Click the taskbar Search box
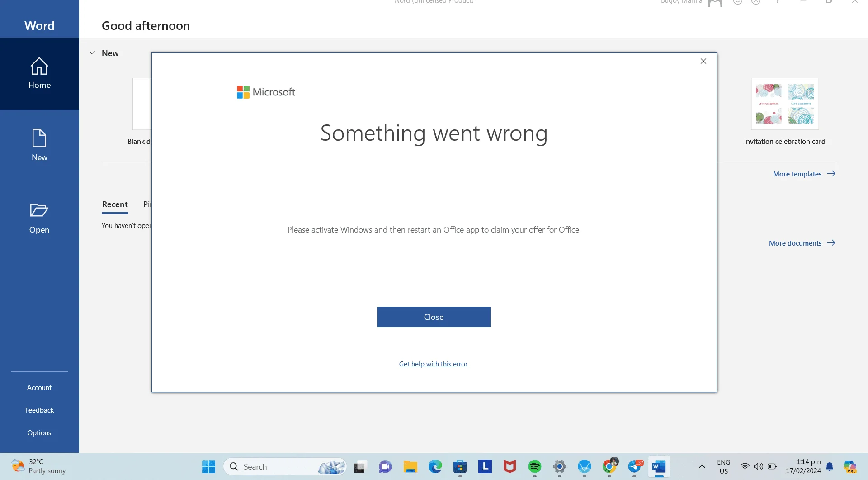This screenshot has height=480, width=868. tap(285, 467)
